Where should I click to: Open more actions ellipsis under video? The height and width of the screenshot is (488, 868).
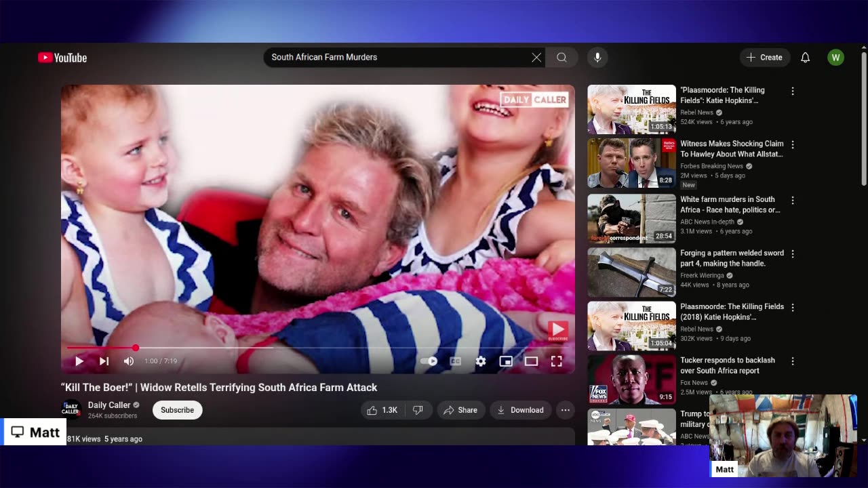[565, 410]
